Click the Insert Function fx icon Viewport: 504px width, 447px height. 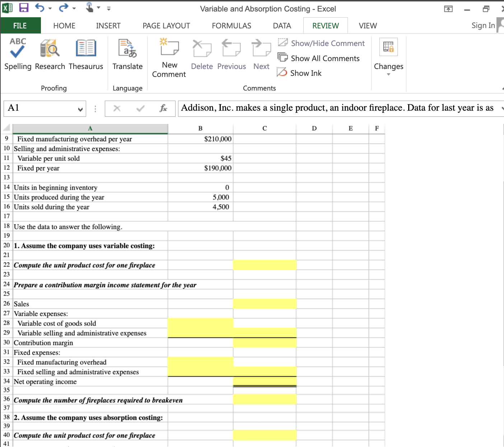coord(164,108)
